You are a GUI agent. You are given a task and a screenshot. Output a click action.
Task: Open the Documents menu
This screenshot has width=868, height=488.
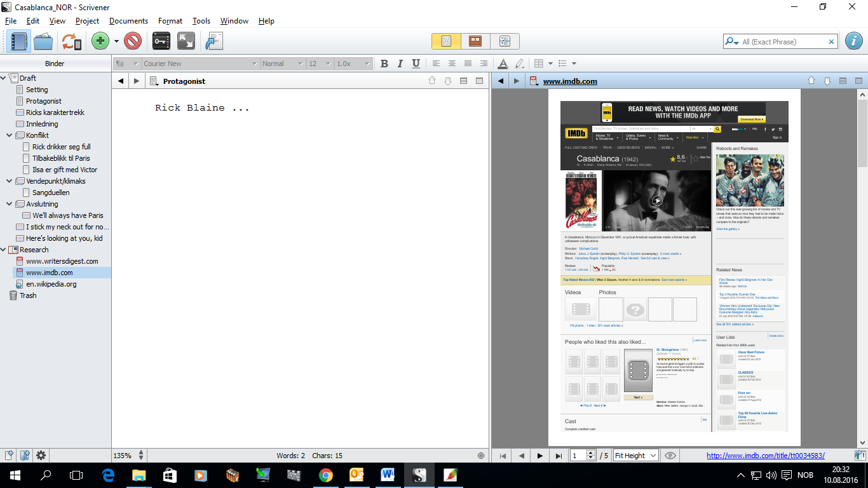[x=128, y=20]
